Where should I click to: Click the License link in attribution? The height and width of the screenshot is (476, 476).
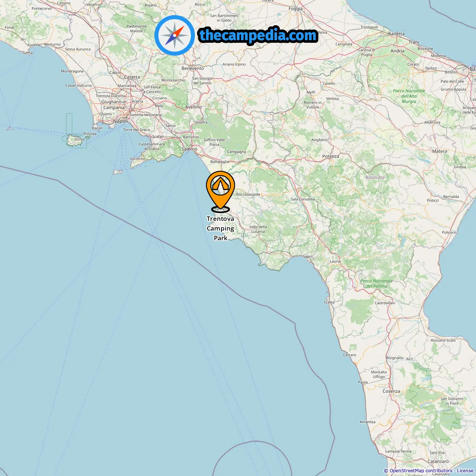click(x=465, y=471)
